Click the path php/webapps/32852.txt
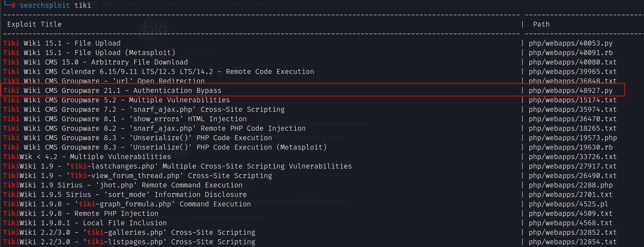Image resolution: width=644 pixels, height=247 pixels. point(572,232)
